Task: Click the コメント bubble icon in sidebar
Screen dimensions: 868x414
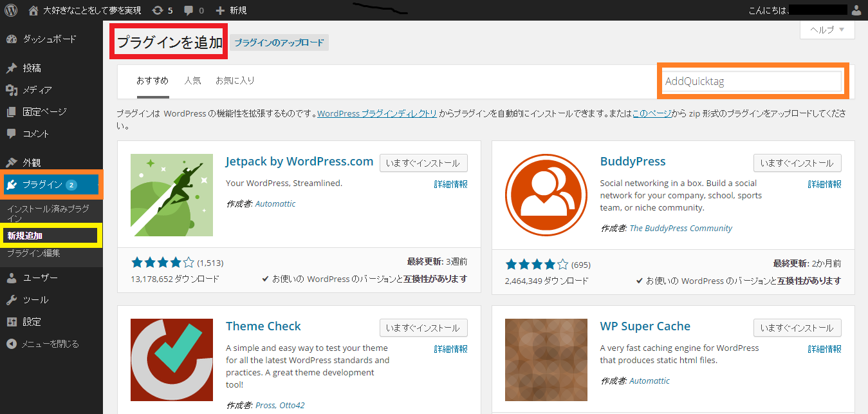Action: coord(11,134)
